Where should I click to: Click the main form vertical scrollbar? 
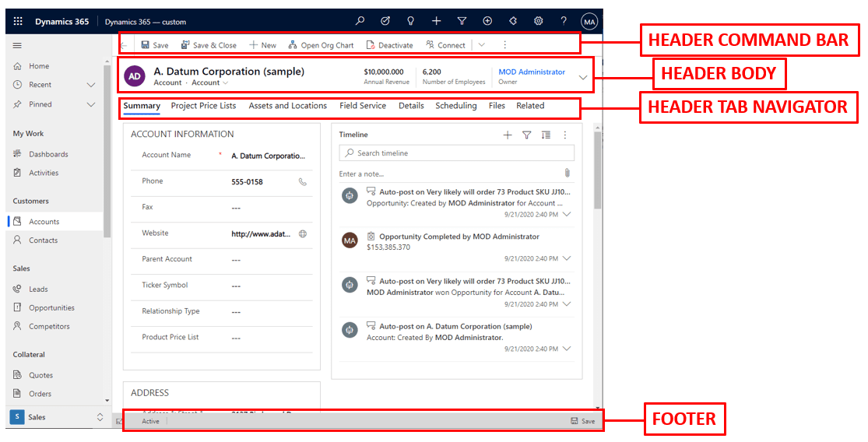597,170
